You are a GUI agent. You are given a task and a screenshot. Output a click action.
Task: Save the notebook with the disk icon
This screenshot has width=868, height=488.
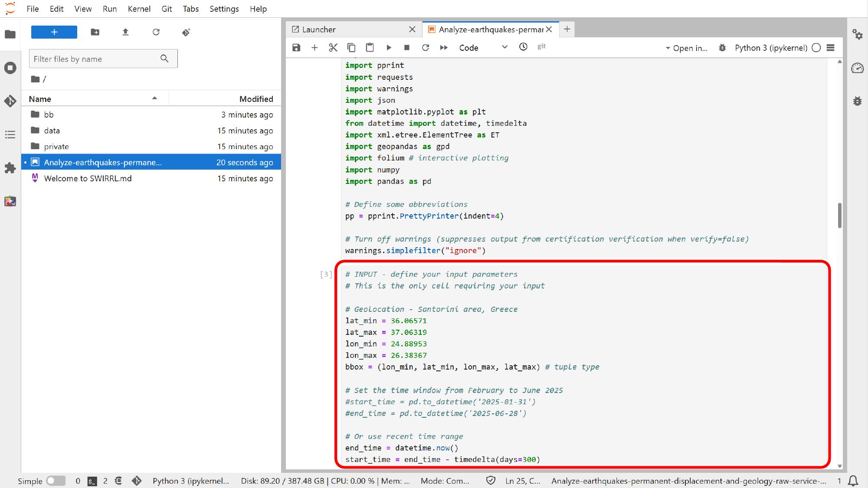(296, 48)
